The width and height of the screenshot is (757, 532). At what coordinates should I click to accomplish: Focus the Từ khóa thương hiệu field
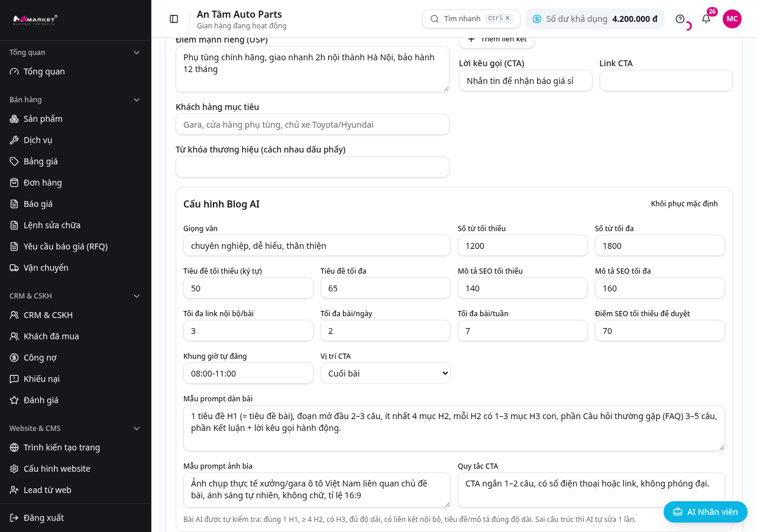[312, 167]
